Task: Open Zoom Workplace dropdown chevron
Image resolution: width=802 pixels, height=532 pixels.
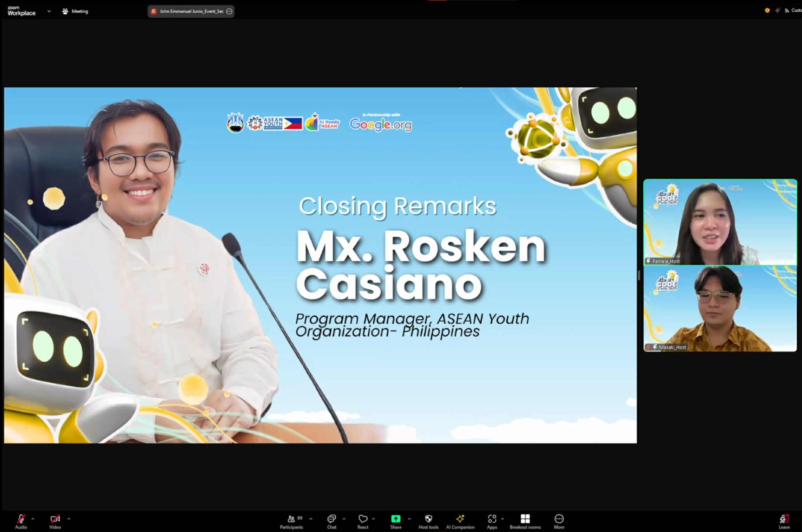Action: pos(49,11)
